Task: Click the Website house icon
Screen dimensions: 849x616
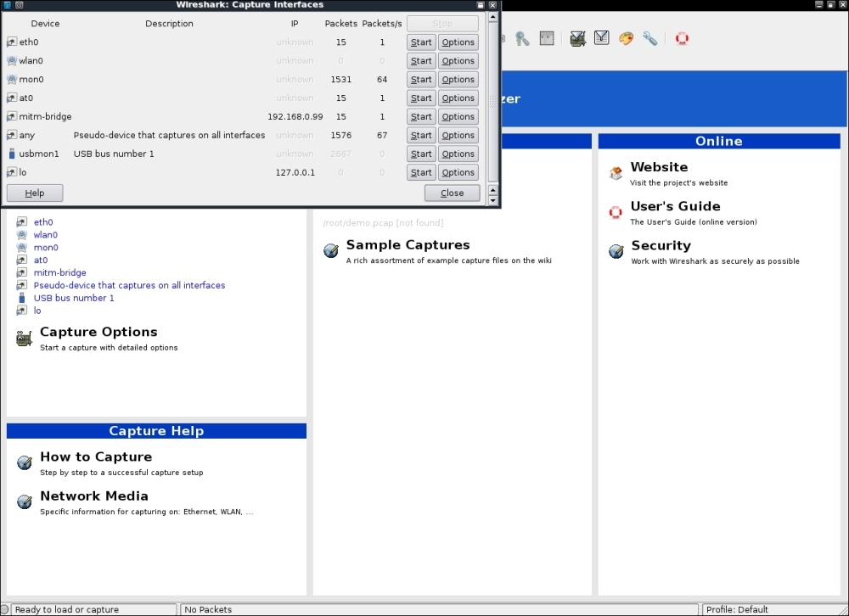Action: (x=616, y=173)
